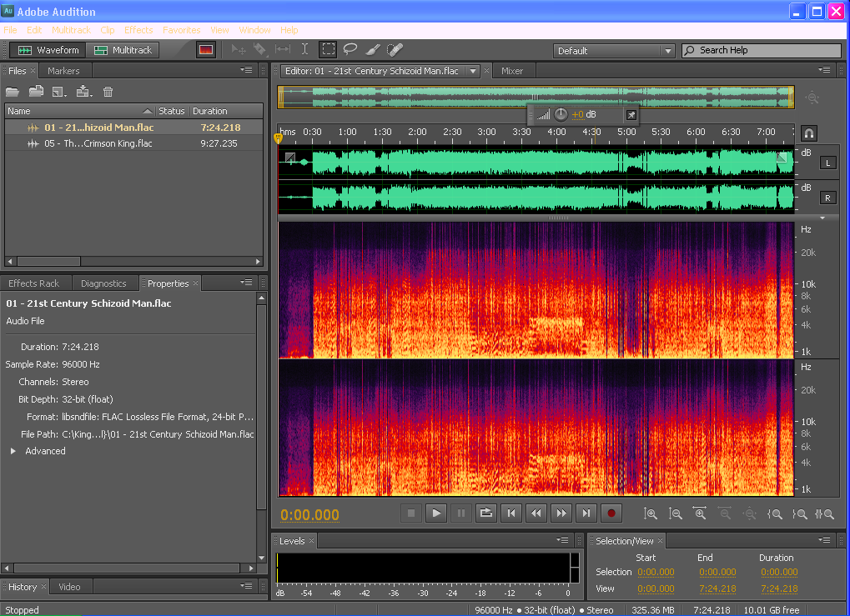Image resolution: width=850 pixels, height=616 pixels.
Task: Click the Play button
Action: [x=435, y=513]
